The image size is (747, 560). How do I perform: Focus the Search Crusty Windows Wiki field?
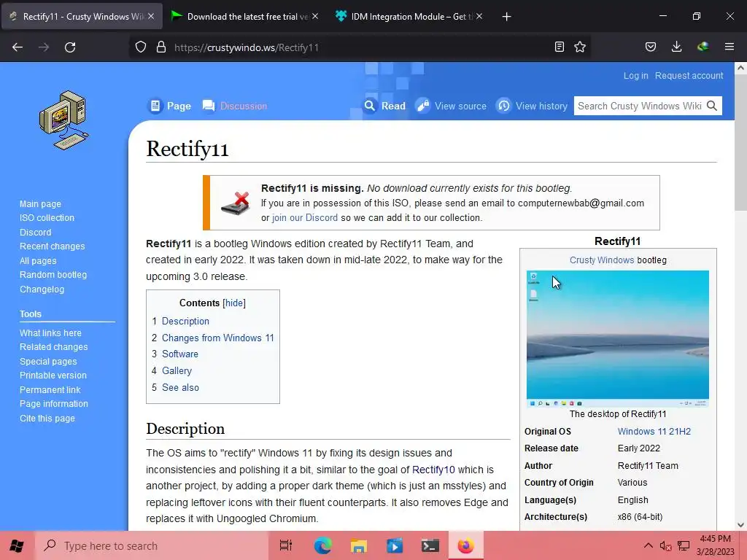tap(639, 106)
